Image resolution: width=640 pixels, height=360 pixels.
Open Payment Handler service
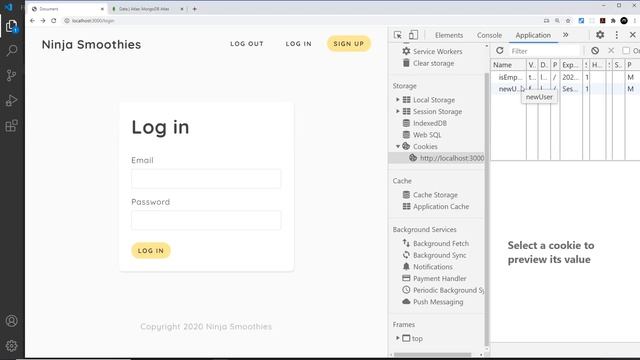[439, 278]
